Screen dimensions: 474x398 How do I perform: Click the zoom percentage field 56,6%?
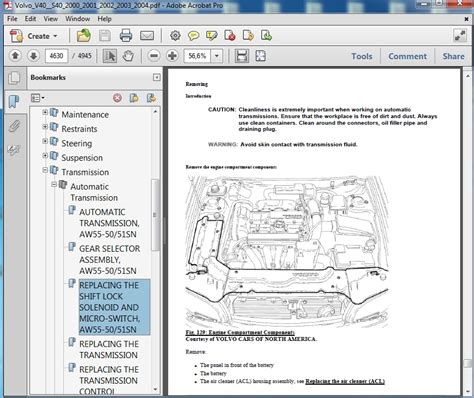click(x=197, y=56)
